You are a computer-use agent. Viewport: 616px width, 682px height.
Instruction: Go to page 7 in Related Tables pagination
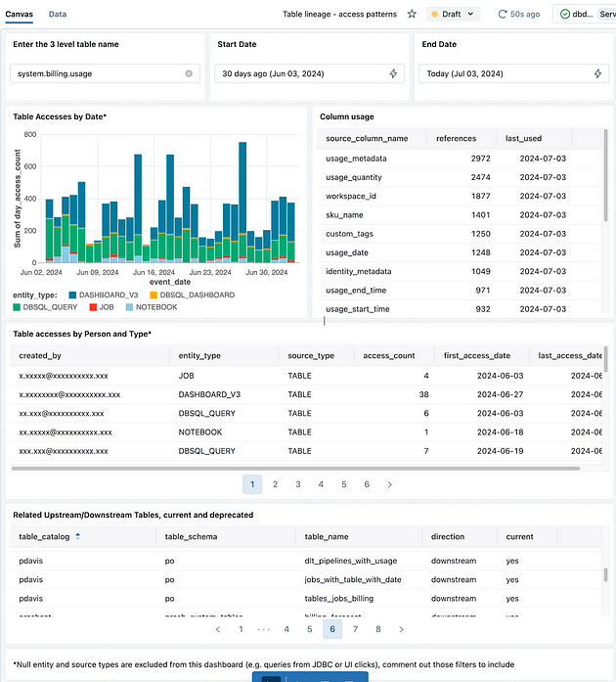(x=355, y=629)
